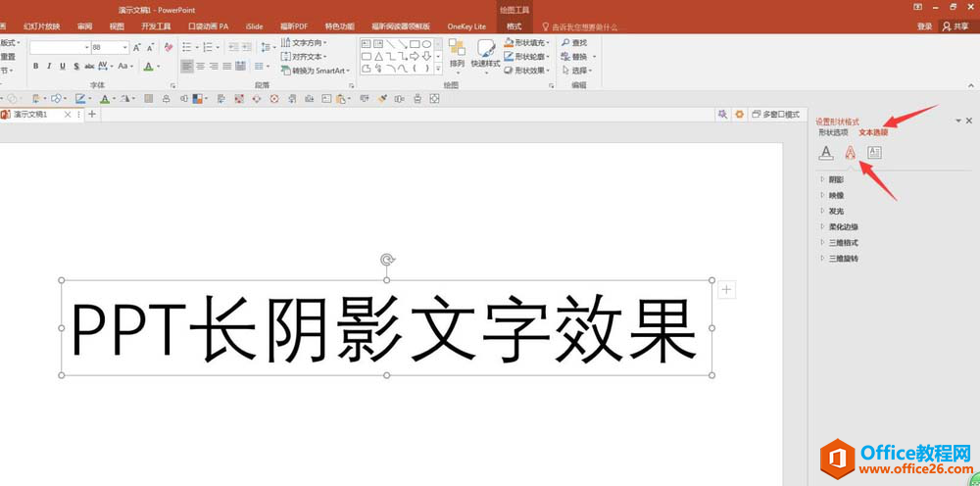Toggle Italic formatting in the ribbon
The height and width of the screenshot is (486, 980).
pyautogui.click(x=49, y=67)
